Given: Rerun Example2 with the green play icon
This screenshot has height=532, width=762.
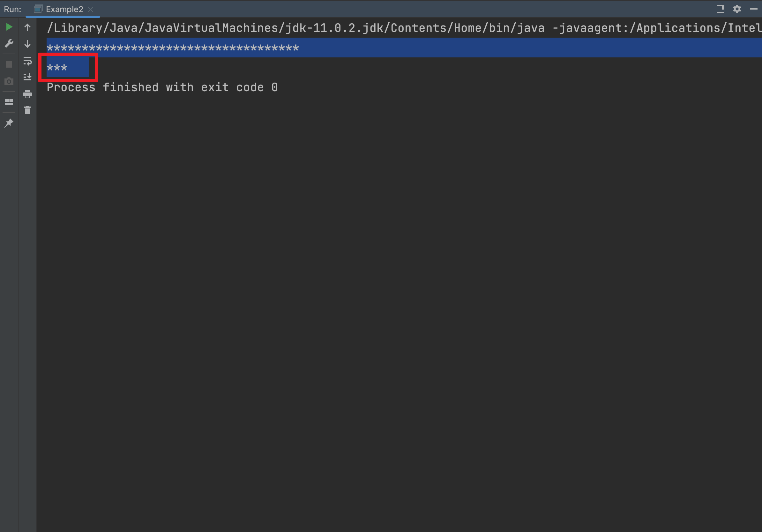Looking at the screenshot, I should 9,27.
